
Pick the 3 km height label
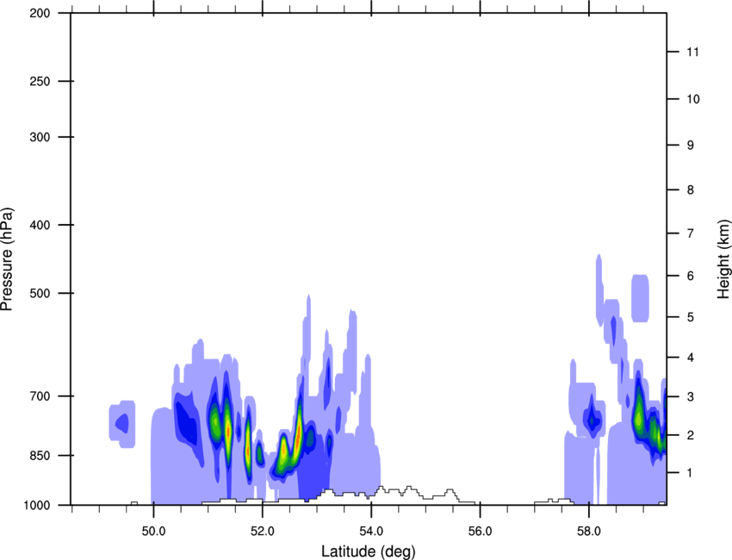pyautogui.click(x=691, y=397)
